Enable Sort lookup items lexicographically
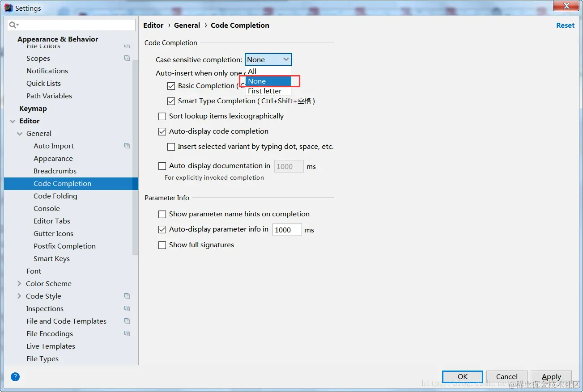 (162, 116)
